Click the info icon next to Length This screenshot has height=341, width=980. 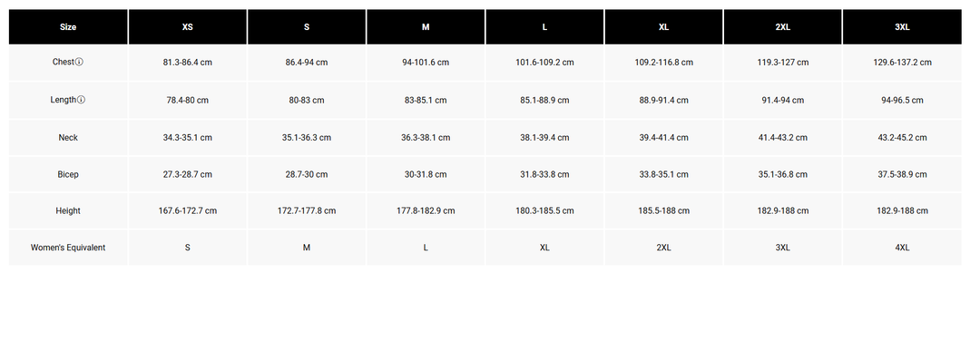pos(82,100)
